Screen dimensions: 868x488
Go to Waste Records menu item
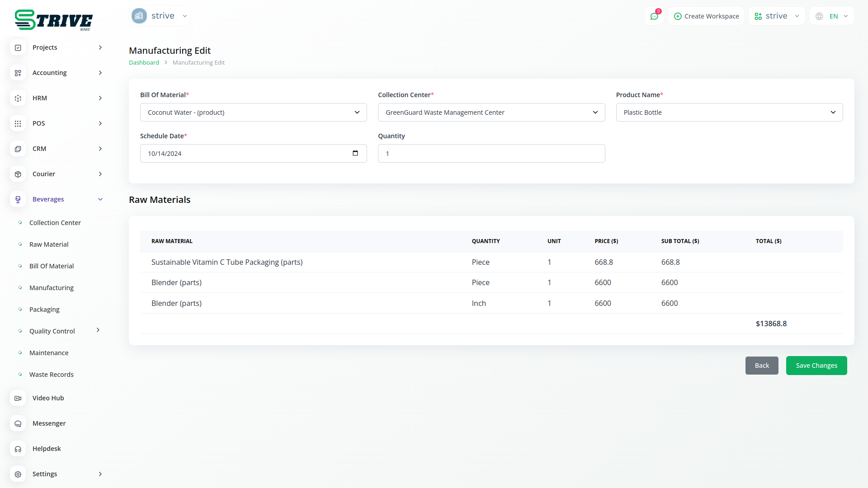[51, 375]
